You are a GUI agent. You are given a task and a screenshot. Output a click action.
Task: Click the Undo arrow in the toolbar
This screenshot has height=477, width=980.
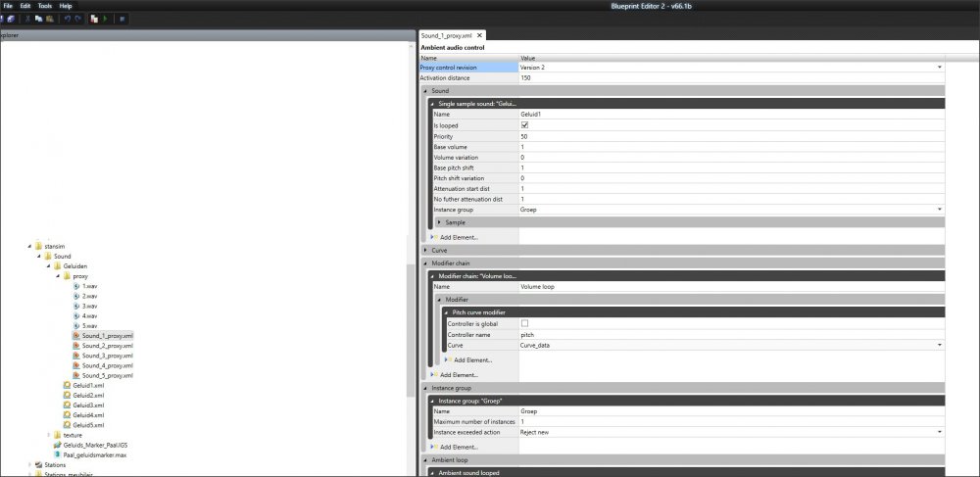(x=67, y=19)
